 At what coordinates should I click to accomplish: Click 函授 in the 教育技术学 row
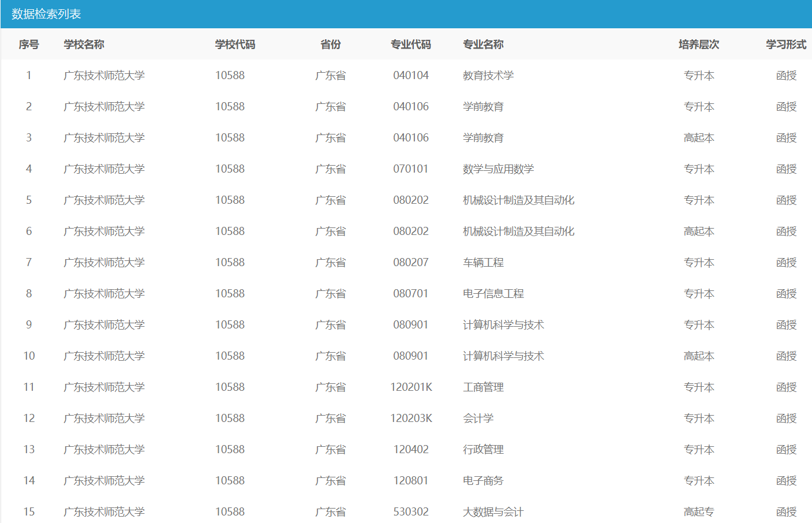point(786,76)
